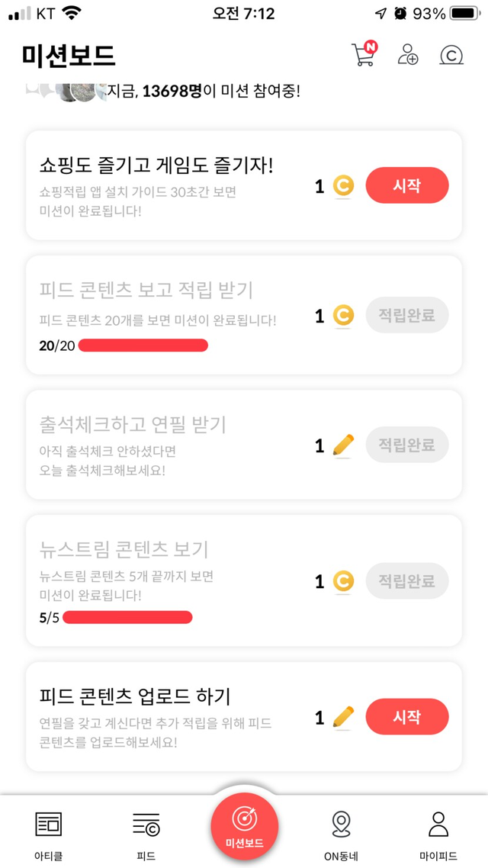
Task: Tap the add friend icon
Action: [408, 55]
